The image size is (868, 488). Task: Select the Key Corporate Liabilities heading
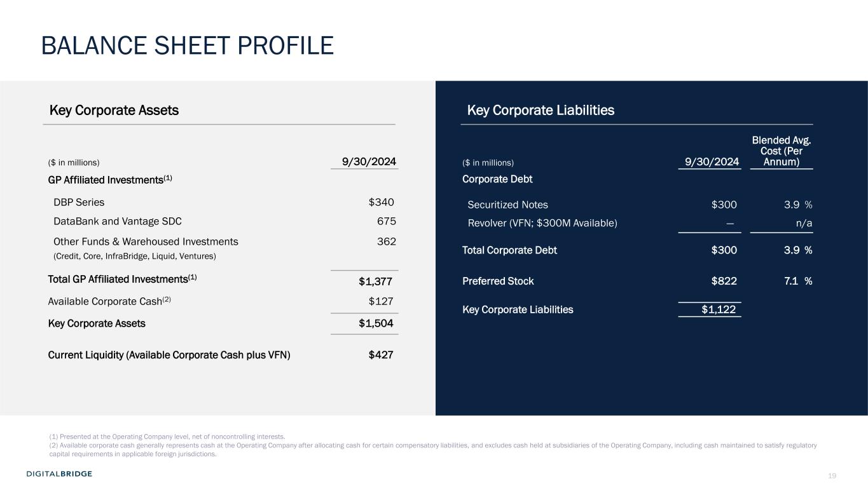pyautogui.click(x=541, y=111)
